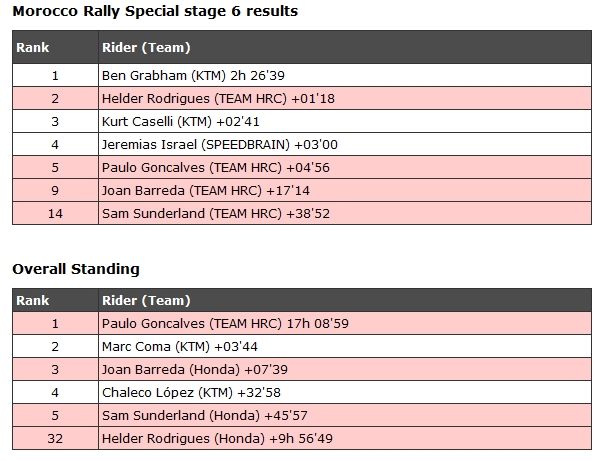Click Rider (Team) header in Overall Standing
This screenshot has width=602, height=461.
(146, 301)
